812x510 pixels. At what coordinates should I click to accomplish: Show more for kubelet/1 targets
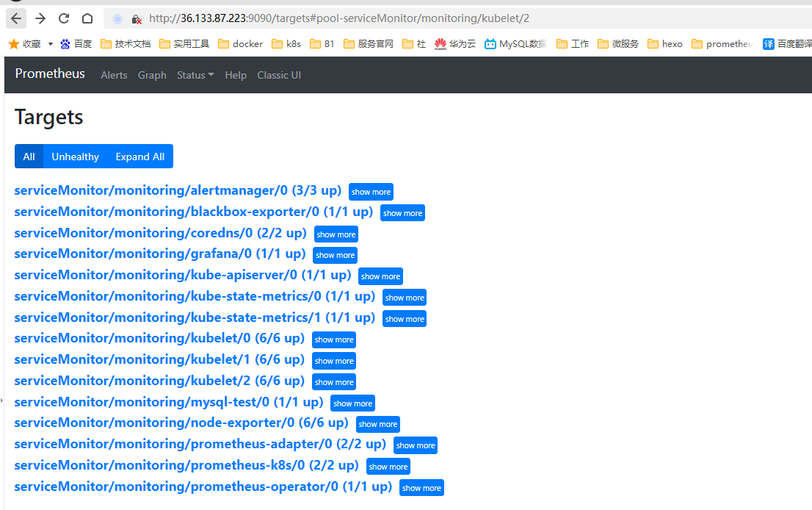pyautogui.click(x=334, y=361)
